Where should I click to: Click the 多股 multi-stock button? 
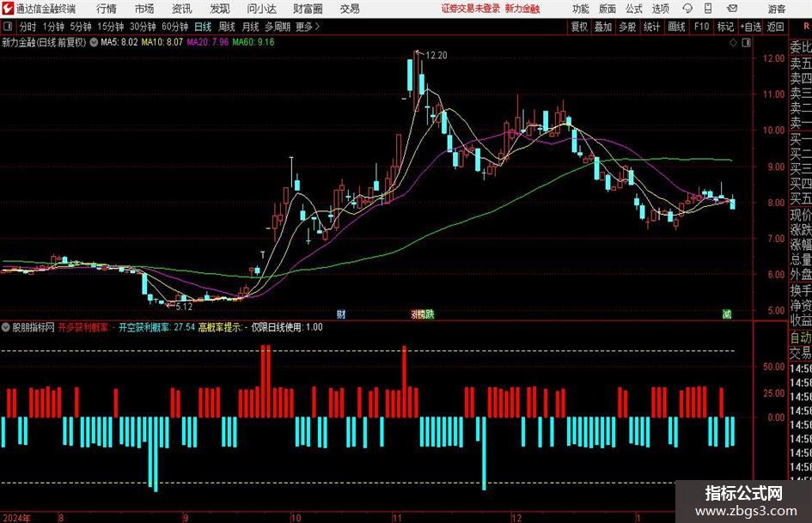click(626, 27)
